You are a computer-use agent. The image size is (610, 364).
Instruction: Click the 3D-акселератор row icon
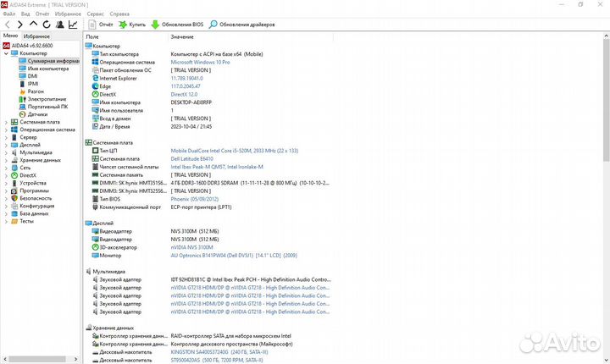click(x=95, y=247)
